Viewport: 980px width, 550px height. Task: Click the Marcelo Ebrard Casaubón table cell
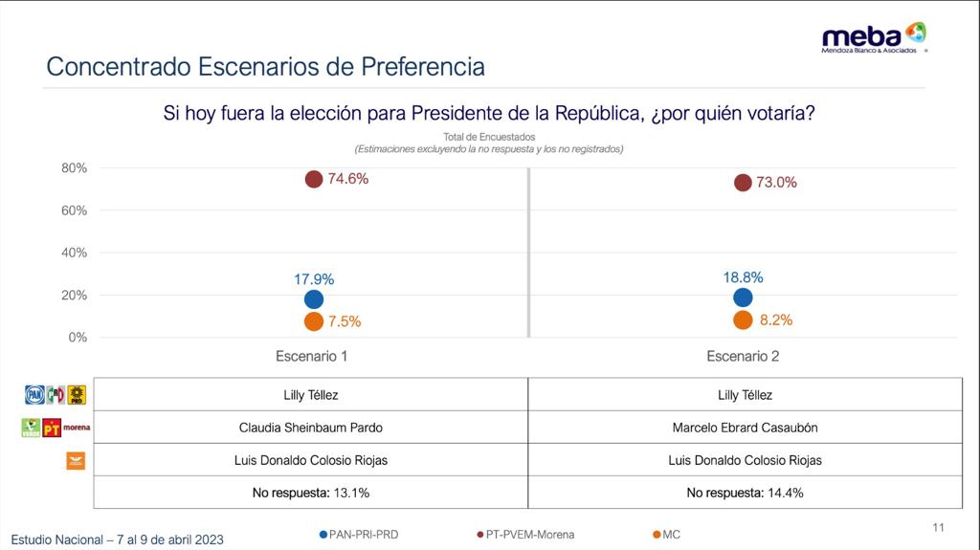(x=745, y=428)
